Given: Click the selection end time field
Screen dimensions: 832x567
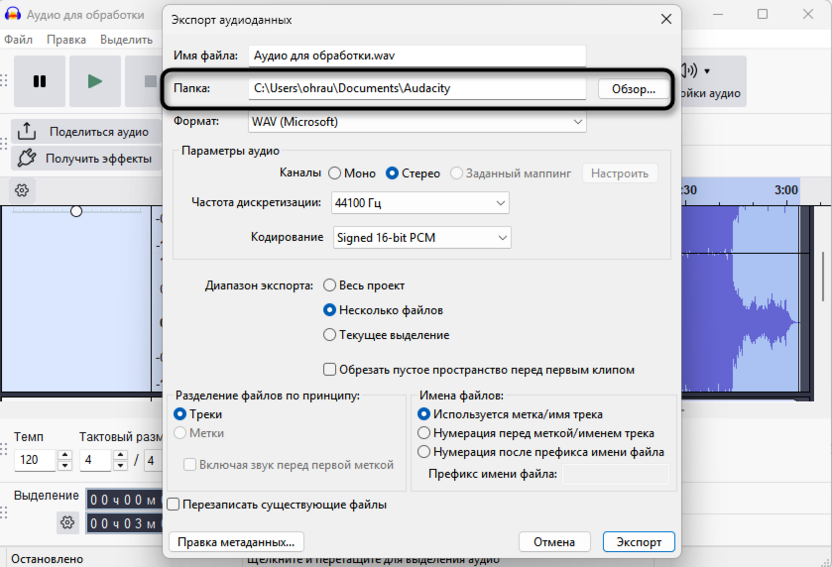Looking at the screenshot, I should click(x=125, y=524).
